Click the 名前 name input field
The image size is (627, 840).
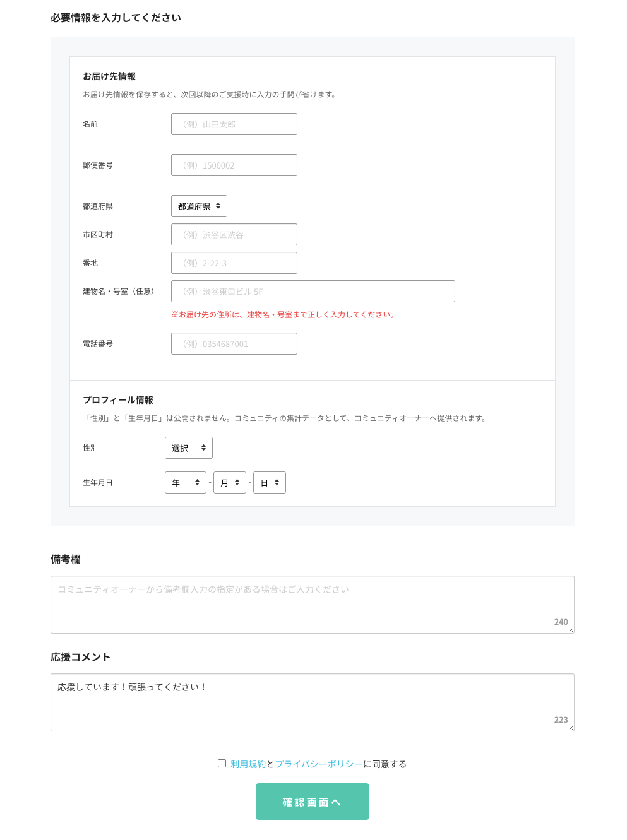[234, 124]
